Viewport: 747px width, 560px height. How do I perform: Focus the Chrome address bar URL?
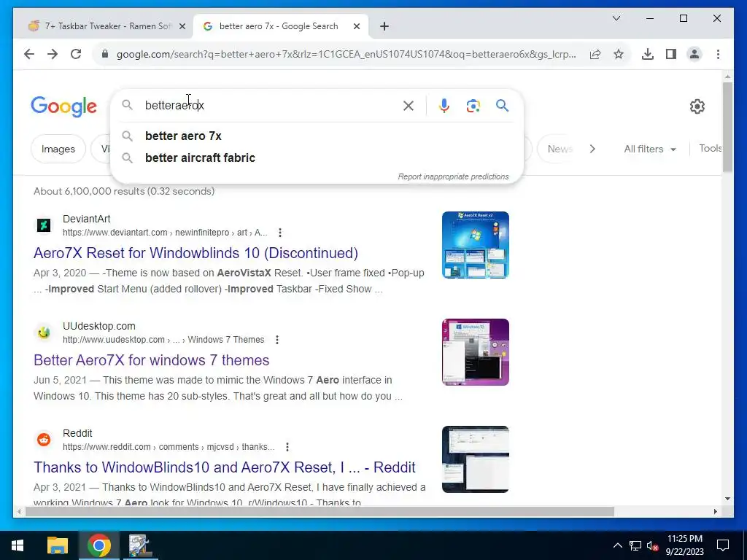346,54
